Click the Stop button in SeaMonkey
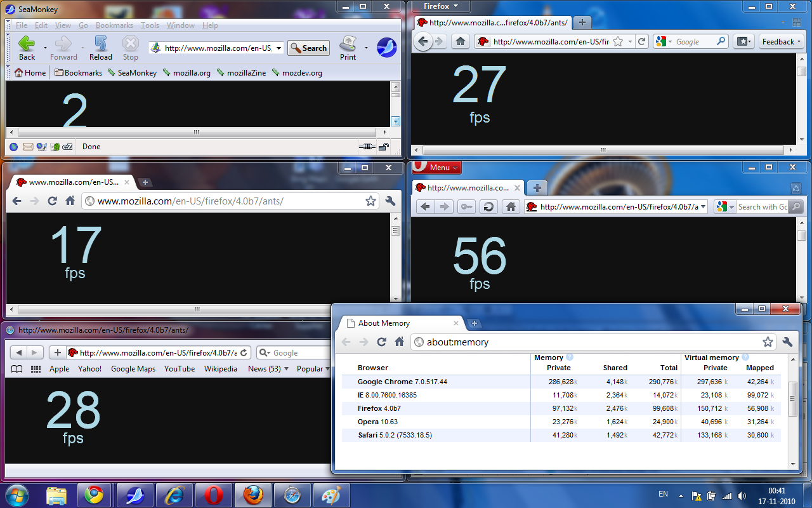Image resolution: width=812 pixels, height=508 pixels. tap(130, 48)
